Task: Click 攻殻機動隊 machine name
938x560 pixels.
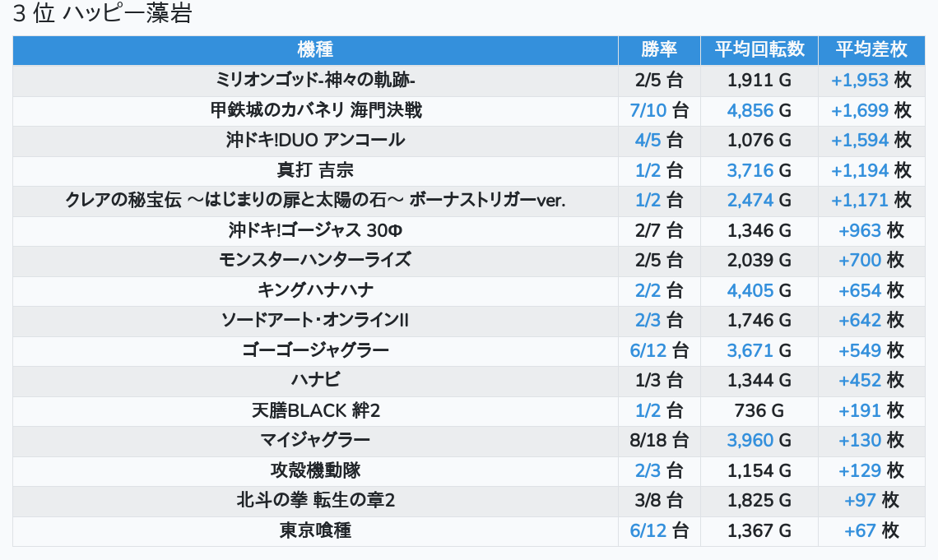Action: (x=316, y=470)
